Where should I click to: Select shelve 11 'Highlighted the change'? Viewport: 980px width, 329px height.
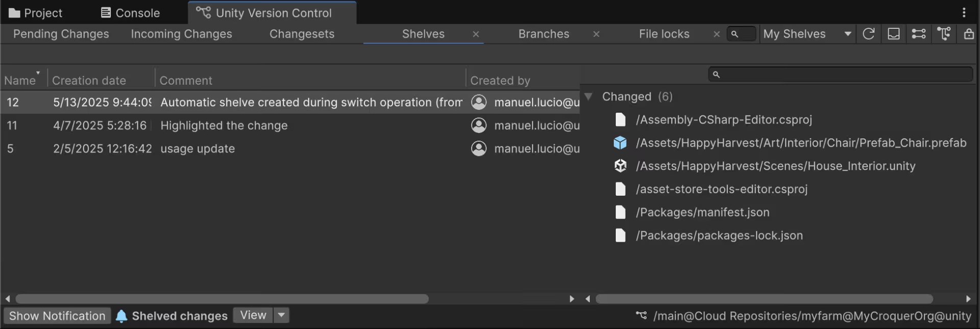[224, 126]
